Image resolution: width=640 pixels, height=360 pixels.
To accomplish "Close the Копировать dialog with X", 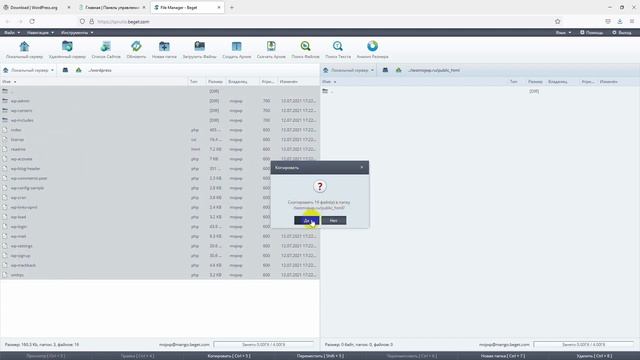I will point(362,167).
